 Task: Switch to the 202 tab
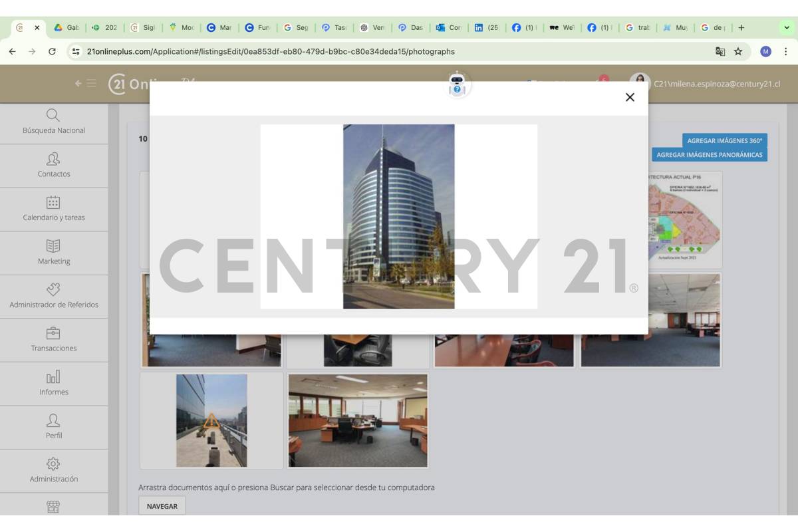pos(104,28)
